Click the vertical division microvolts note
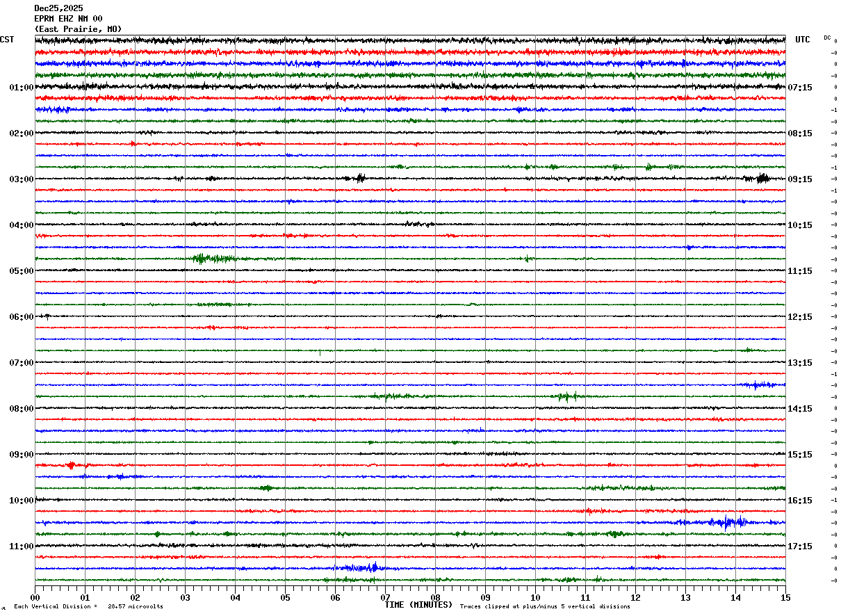 pyautogui.click(x=88, y=606)
